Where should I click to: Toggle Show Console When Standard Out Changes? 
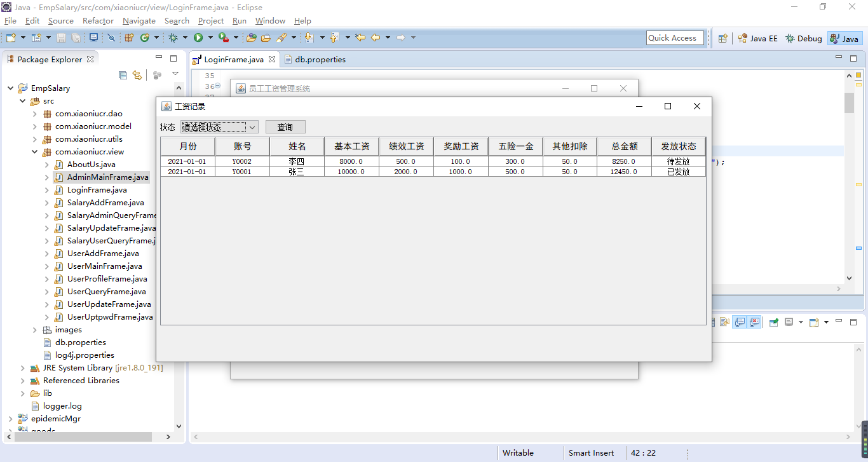[740, 322]
